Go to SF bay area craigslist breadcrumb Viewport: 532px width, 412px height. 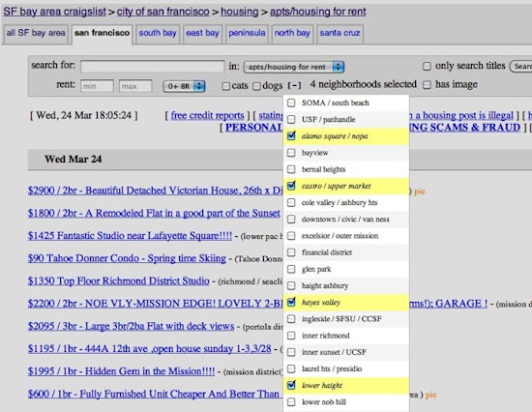tap(54, 12)
